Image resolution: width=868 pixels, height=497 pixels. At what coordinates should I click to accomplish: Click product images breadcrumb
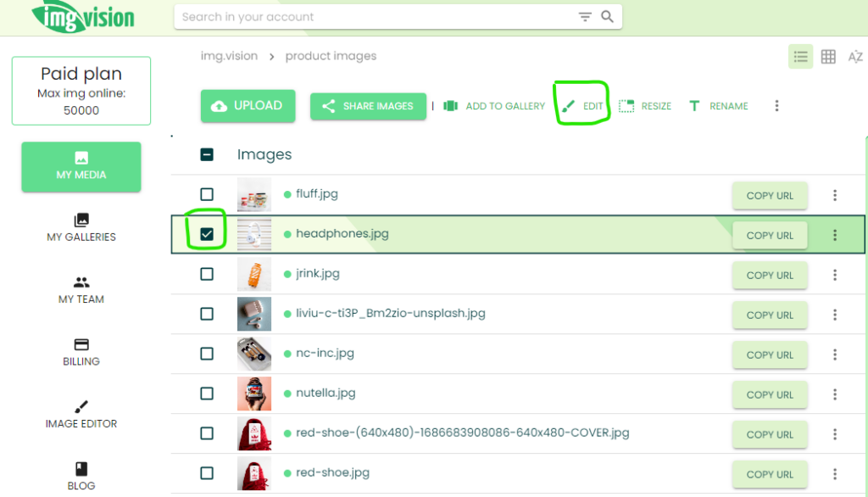pos(331,56)
